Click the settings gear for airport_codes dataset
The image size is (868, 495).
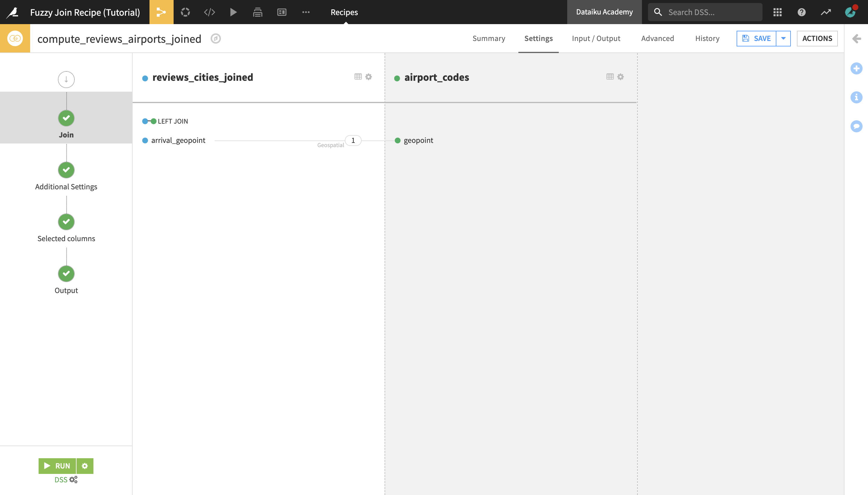click(621, 76)
